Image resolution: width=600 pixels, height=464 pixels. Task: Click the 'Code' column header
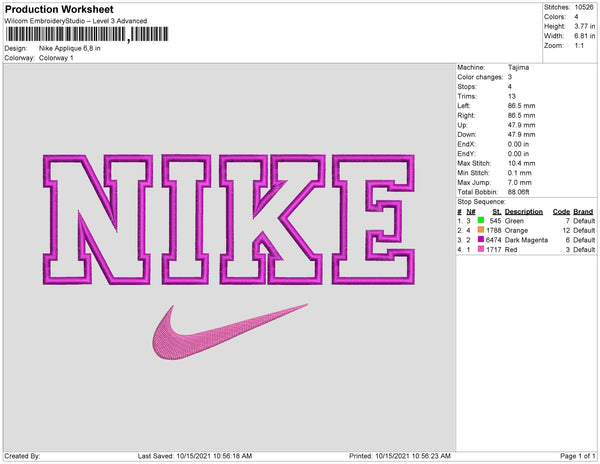tap(561, 212)
